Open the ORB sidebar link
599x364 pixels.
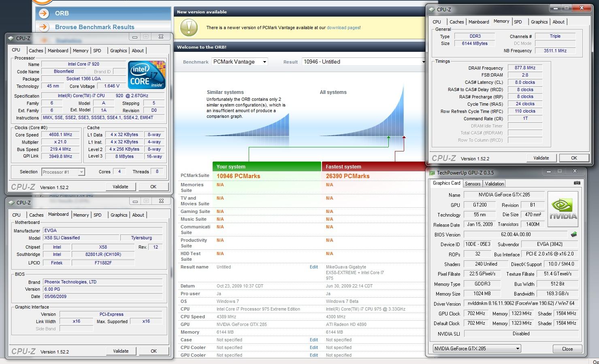[62, 13]
